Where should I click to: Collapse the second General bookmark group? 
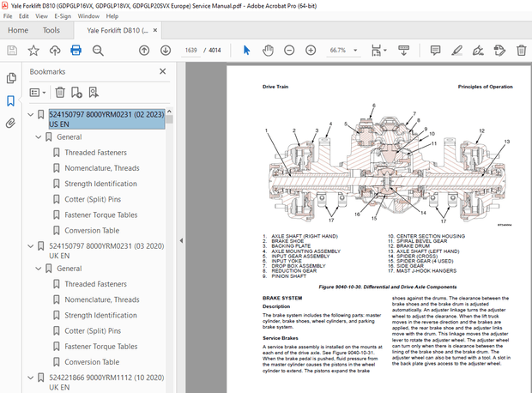click(39, 269)
